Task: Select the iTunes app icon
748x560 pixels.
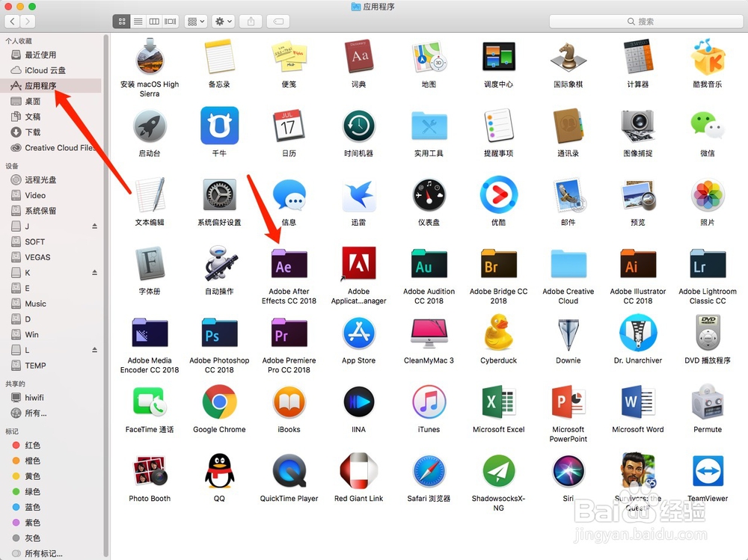Action: (429, 402)
